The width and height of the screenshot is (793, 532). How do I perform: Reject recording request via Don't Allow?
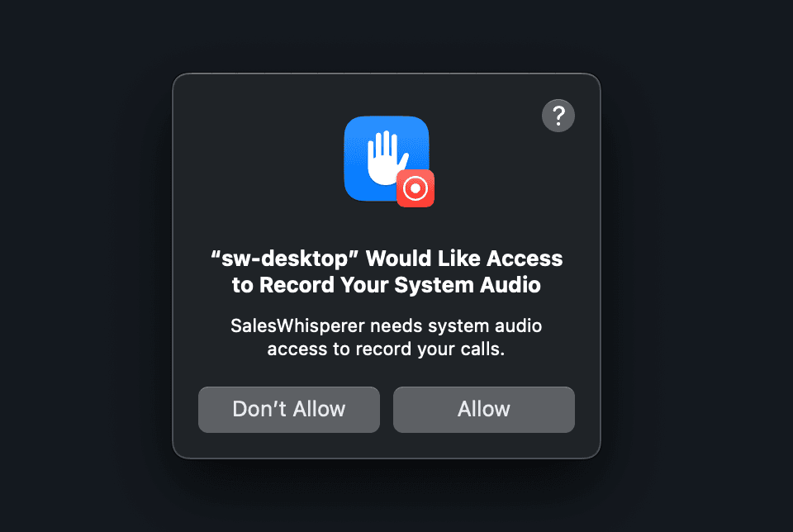point(289,409)
